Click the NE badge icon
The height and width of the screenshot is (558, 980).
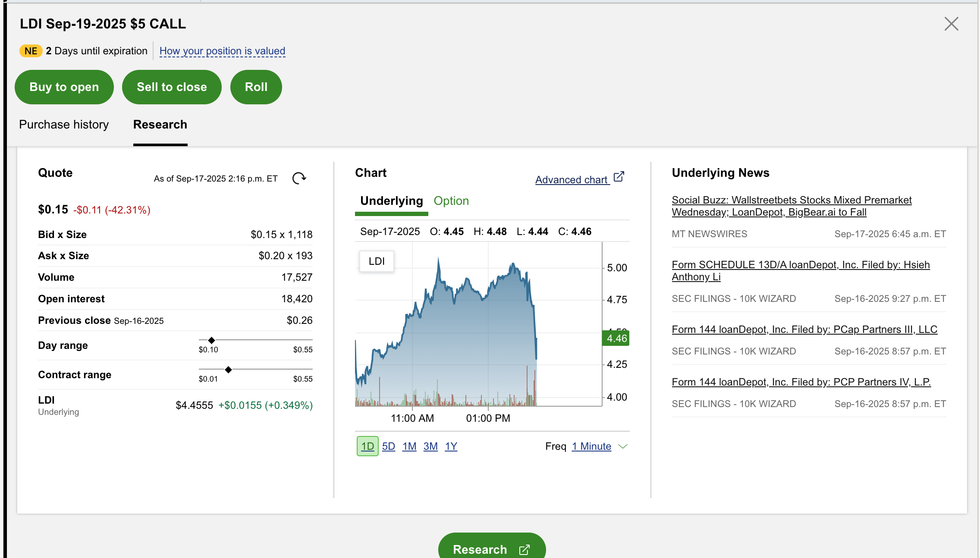(x=31, y=51)
